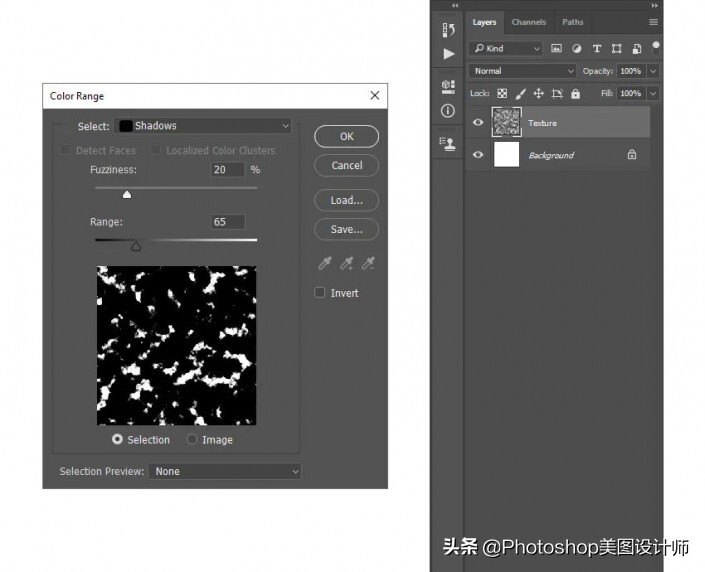The image size is (705, 572).
Task: Open the Select Shadows dropdown
Action: tap(203, 126)
